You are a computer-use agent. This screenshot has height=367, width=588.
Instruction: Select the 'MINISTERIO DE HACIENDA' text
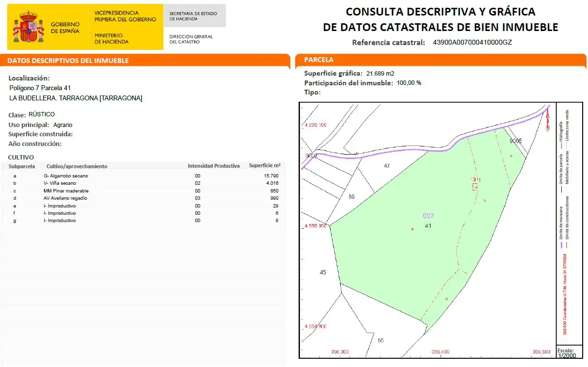[x=111, y=38]
